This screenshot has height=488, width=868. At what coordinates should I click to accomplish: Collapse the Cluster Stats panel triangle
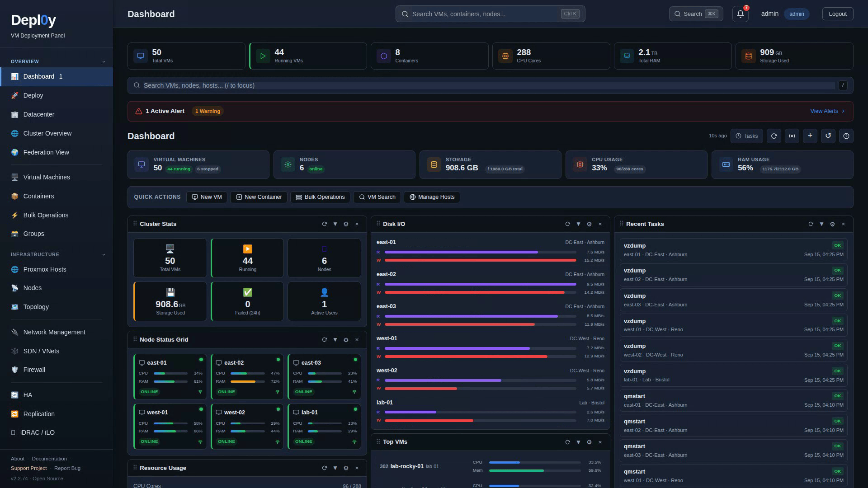click(x=335, y=224)
